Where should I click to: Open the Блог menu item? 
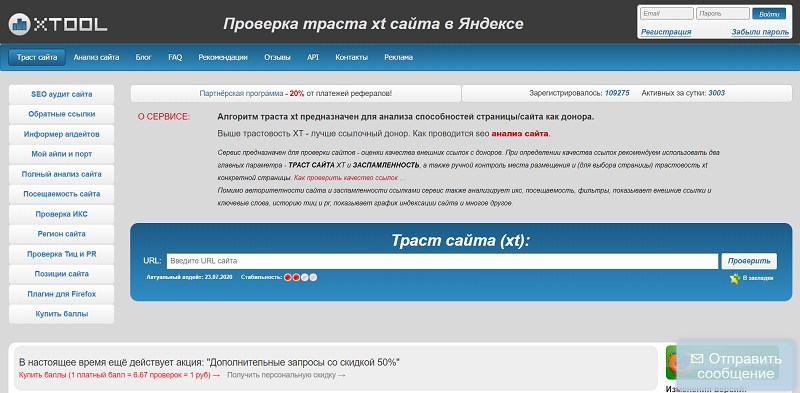tap(143, 57)
